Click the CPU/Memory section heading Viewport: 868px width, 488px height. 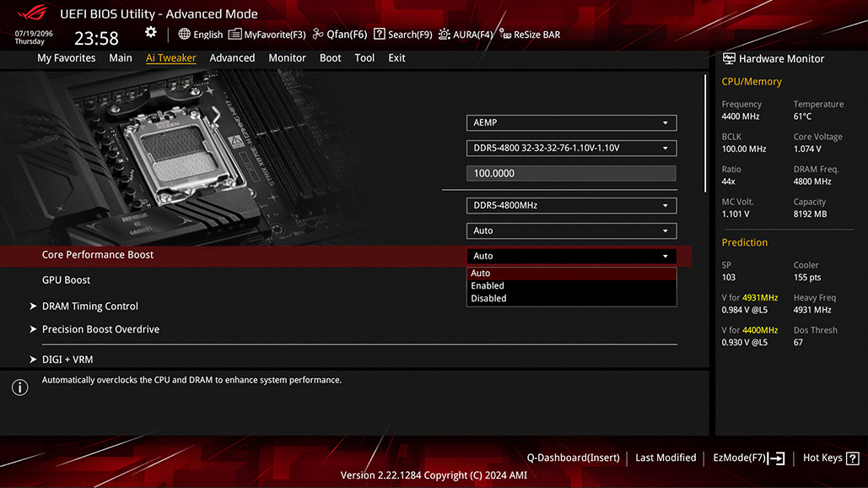tap(752, 81)
